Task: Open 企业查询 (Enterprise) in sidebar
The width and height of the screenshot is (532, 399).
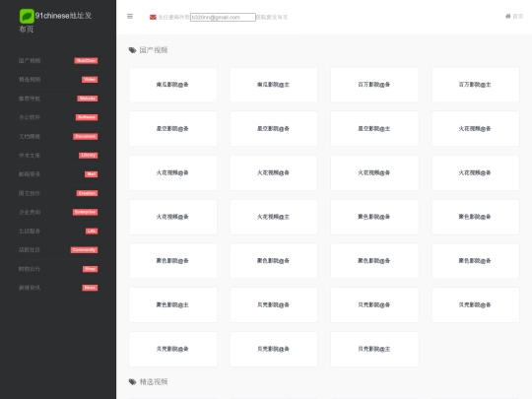Action: coord(58,212)
